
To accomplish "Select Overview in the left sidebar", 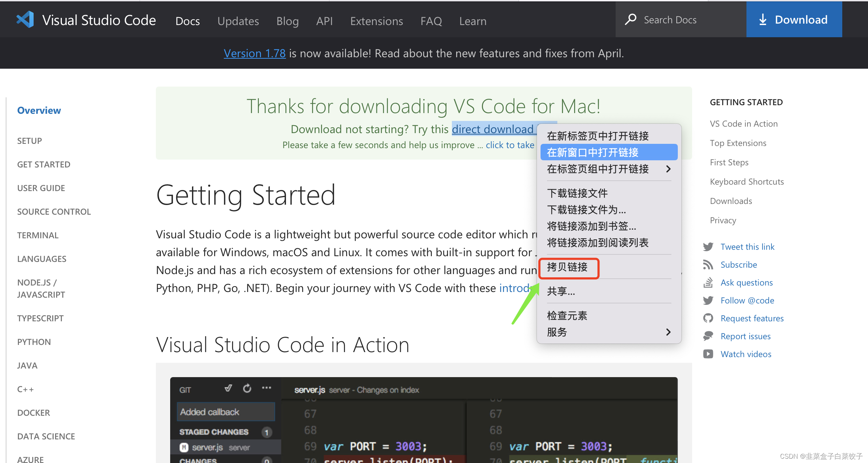I will click(x=39, y=110).
